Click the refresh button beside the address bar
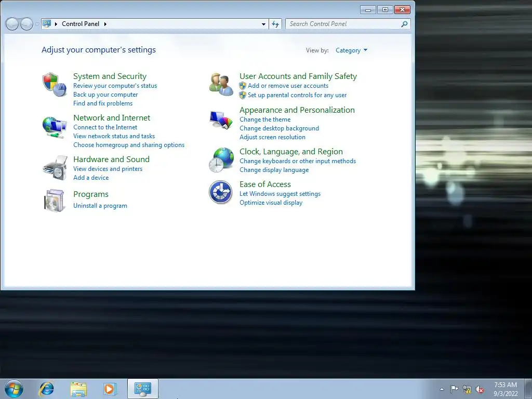532x399 pixels. point(275,24)
